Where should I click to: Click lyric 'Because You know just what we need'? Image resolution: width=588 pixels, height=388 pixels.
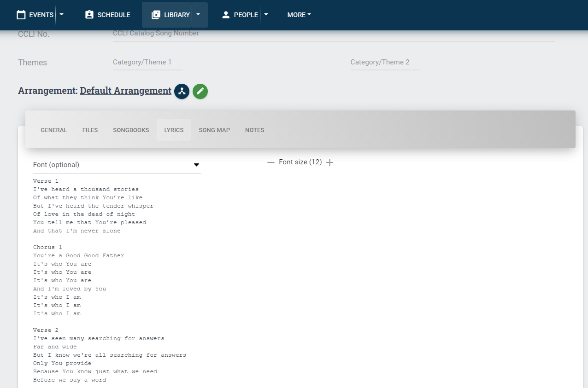[95, 372]
